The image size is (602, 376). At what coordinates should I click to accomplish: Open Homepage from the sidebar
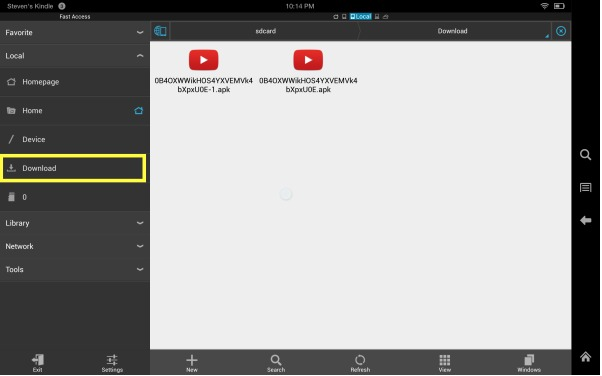(75, 82)
